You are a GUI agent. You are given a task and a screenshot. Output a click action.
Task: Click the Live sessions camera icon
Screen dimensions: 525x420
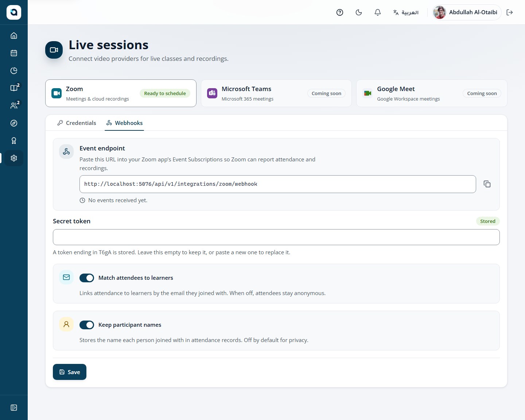54,50
